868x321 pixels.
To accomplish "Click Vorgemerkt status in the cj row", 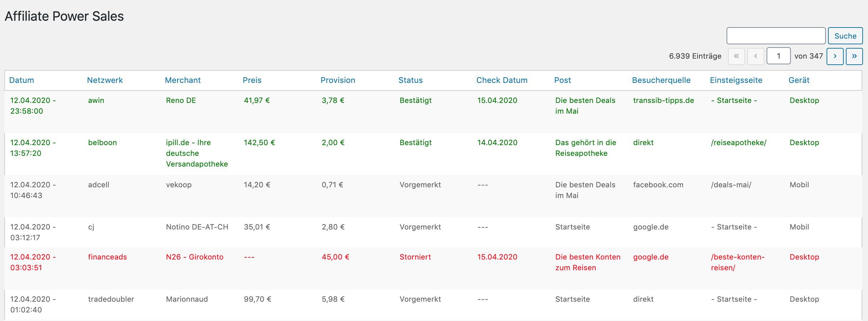I will pos(420,227).
